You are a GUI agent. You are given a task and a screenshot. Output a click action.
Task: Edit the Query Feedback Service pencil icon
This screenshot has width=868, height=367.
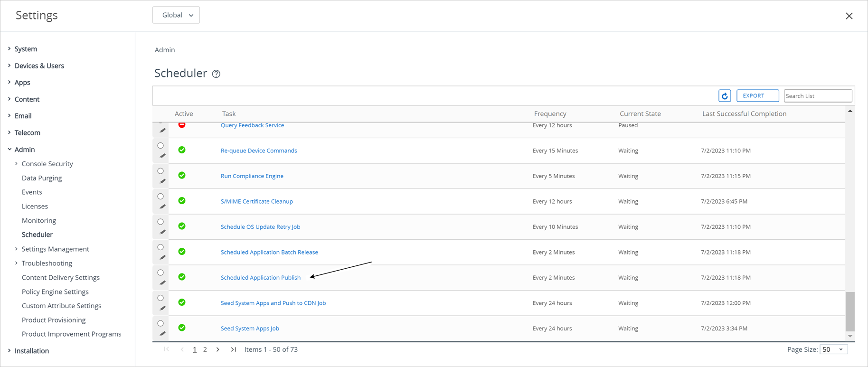162,131
